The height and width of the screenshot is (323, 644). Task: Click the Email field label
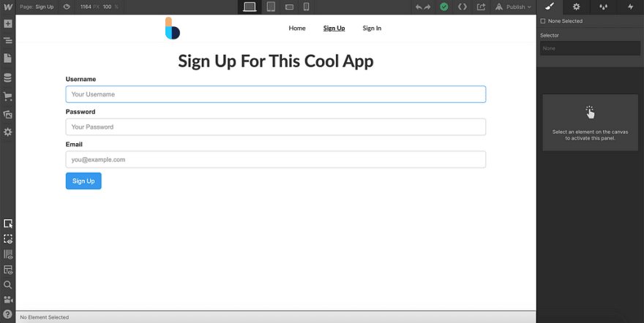click(x=74, y=144)
